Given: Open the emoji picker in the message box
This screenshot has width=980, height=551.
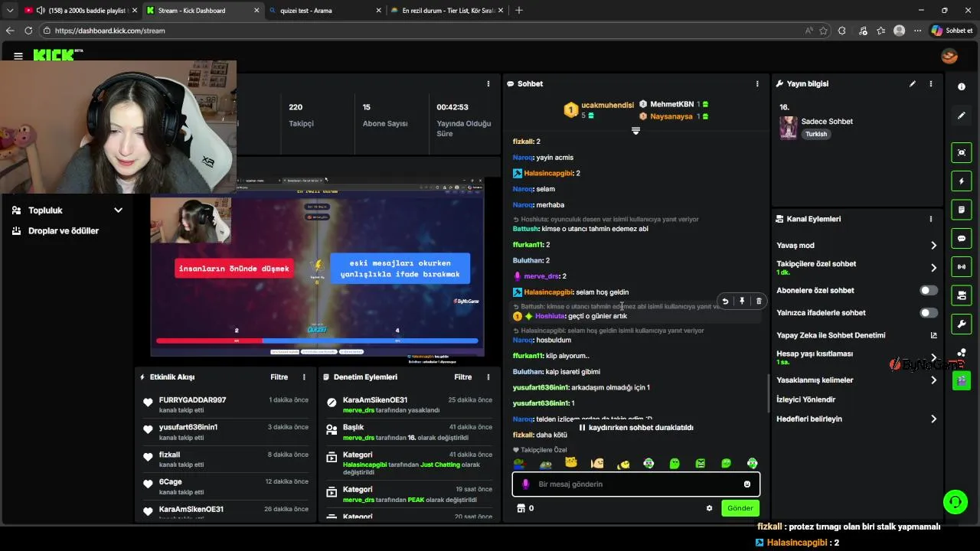Looking at the screenshot, I should [747, 484].
